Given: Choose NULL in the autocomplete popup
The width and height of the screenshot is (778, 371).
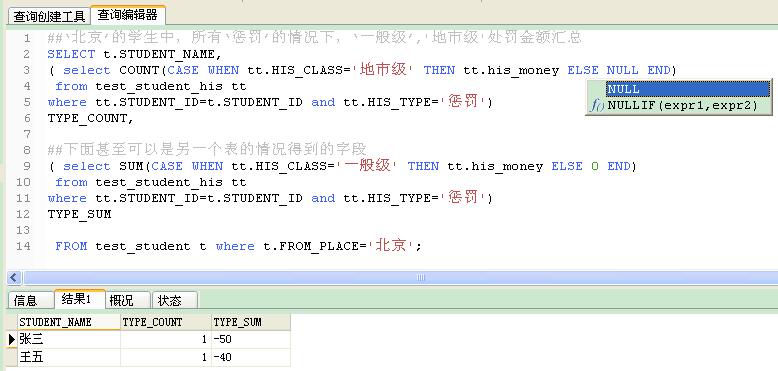Looking at the screenshot, I should 687,89.
